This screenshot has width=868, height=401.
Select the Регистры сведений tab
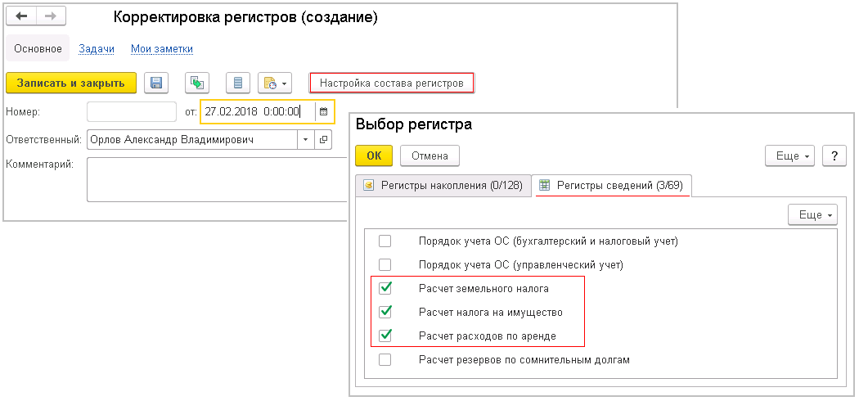[x=612, y=185]
